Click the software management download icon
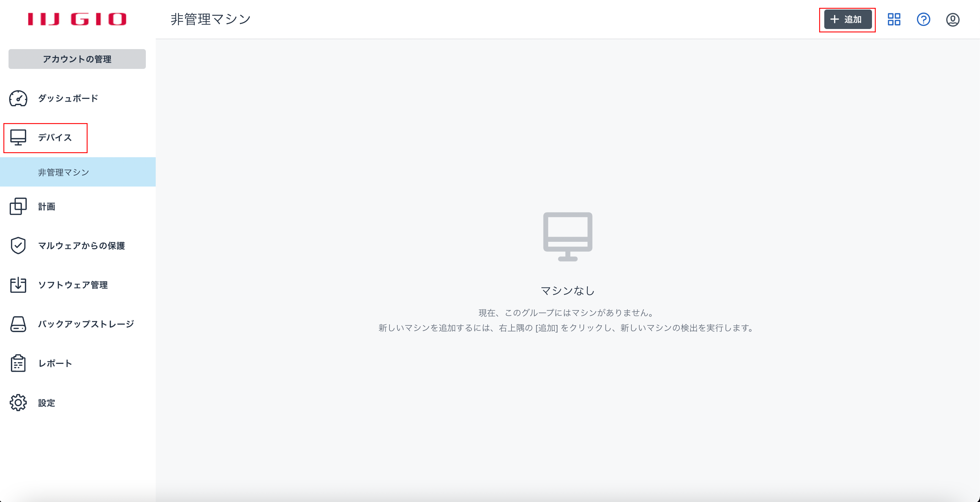 [x=18, y=285]
